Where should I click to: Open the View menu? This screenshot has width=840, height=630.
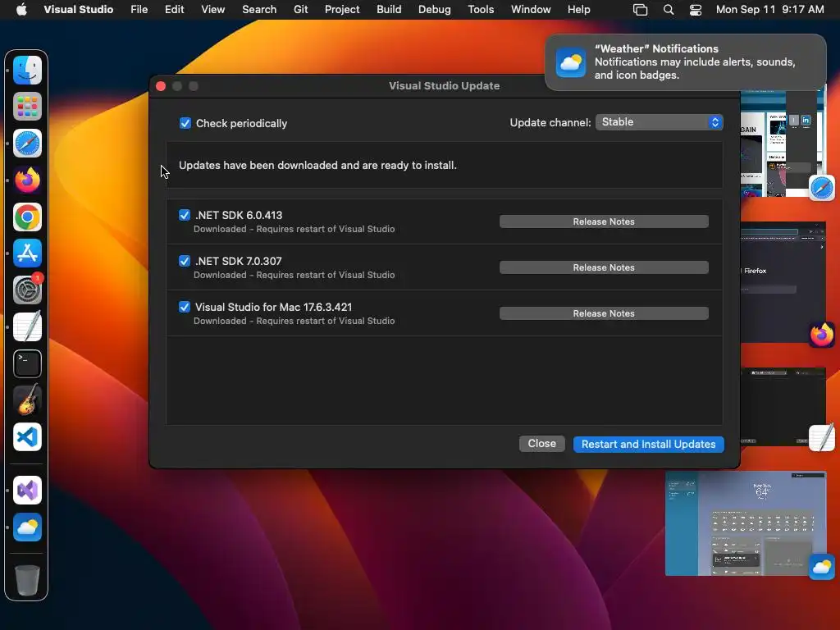point(212,9)
